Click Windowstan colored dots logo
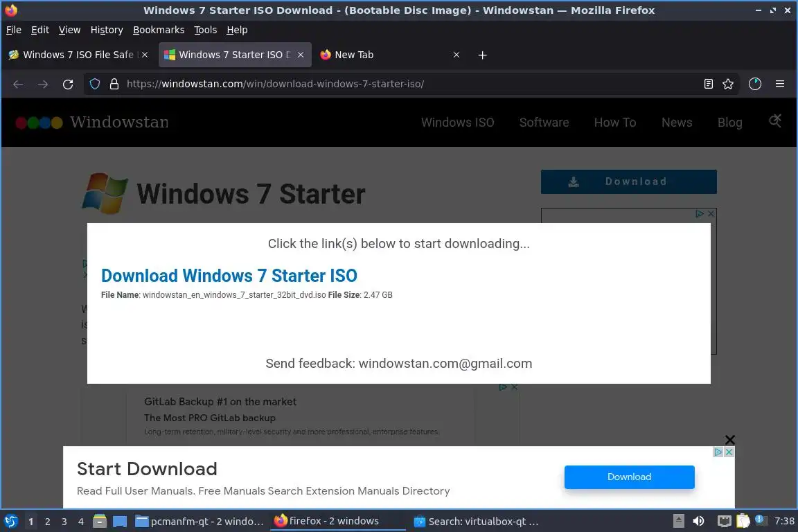 [x=39, y=123]
